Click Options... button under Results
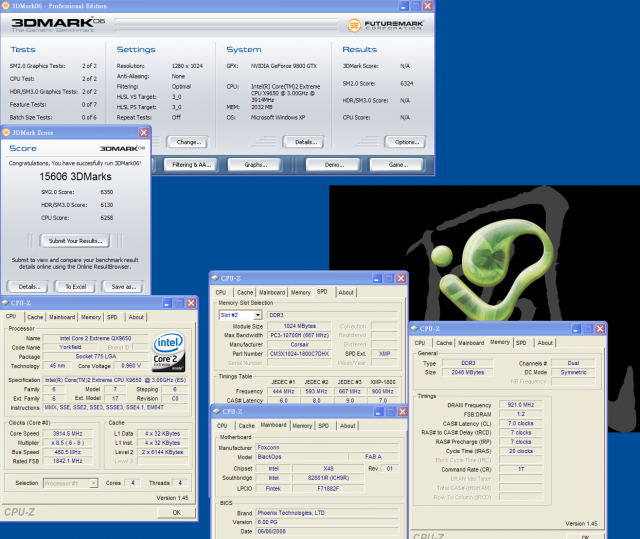Screen dimensions: 640x539 coord(406,142)
